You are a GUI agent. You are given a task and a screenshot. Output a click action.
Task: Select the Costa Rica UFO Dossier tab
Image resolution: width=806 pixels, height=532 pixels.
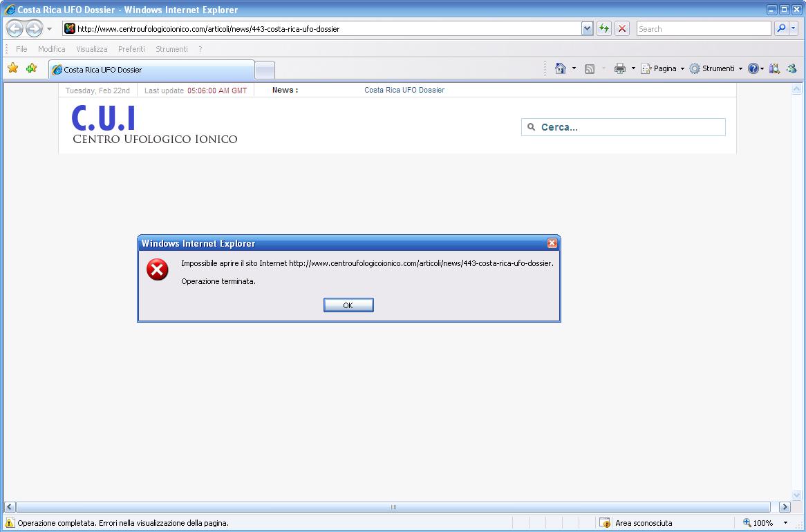tap(151, 70)
